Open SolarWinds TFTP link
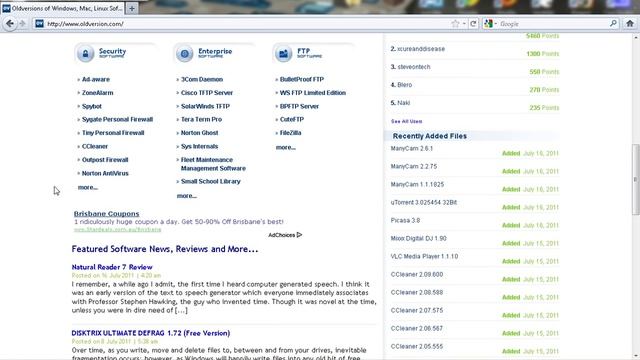 click(205, 106)
